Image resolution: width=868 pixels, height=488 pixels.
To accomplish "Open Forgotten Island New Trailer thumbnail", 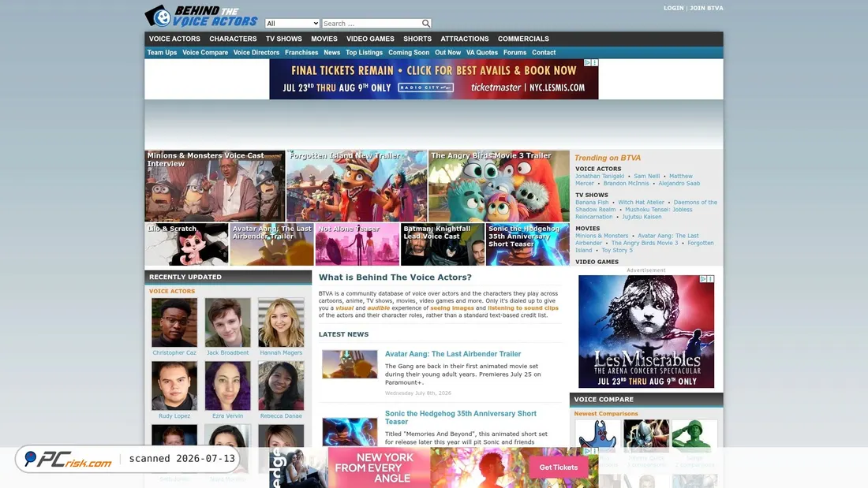I will (x=357, y=186).
